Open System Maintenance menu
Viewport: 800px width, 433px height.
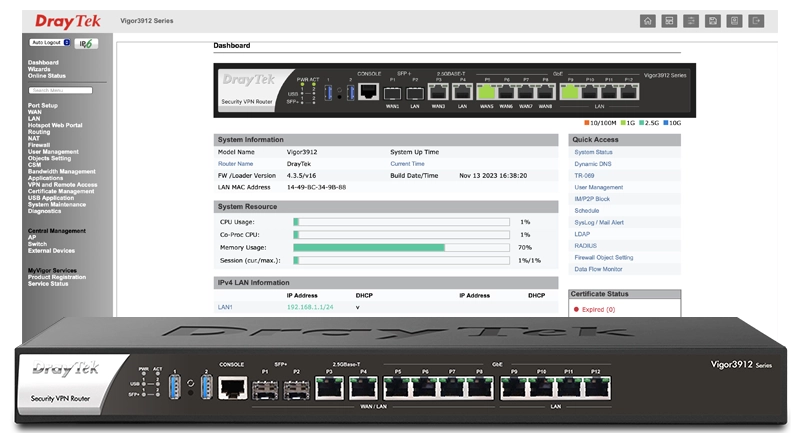[57, 205]
